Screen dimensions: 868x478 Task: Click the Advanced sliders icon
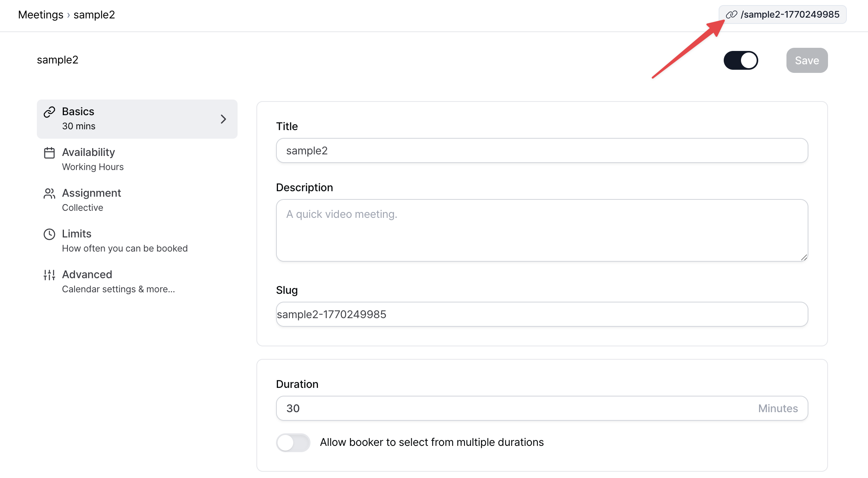[x=49, y=275]
